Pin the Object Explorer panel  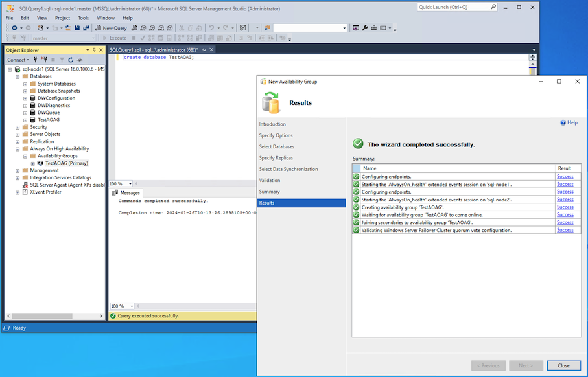(x=94, y=50)
